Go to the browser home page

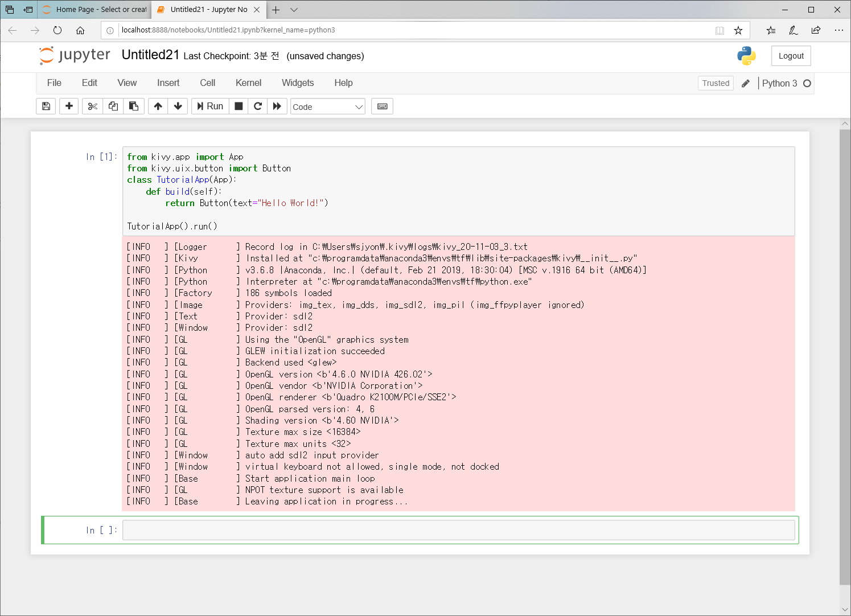click(80, 30)
